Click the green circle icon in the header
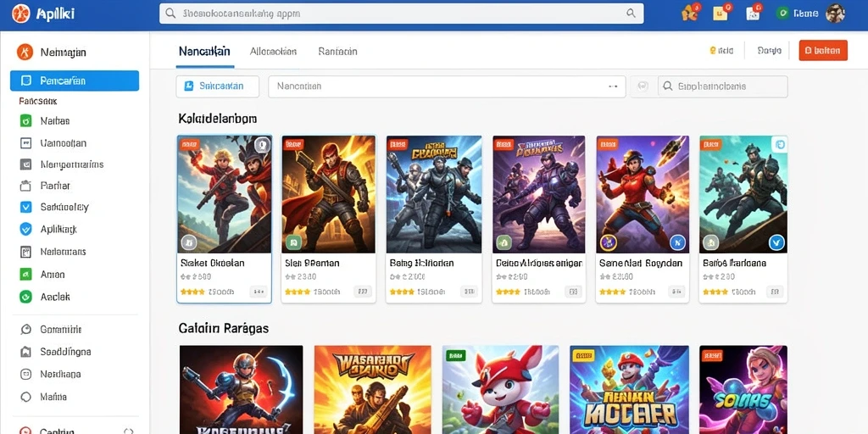 [782, 14]
